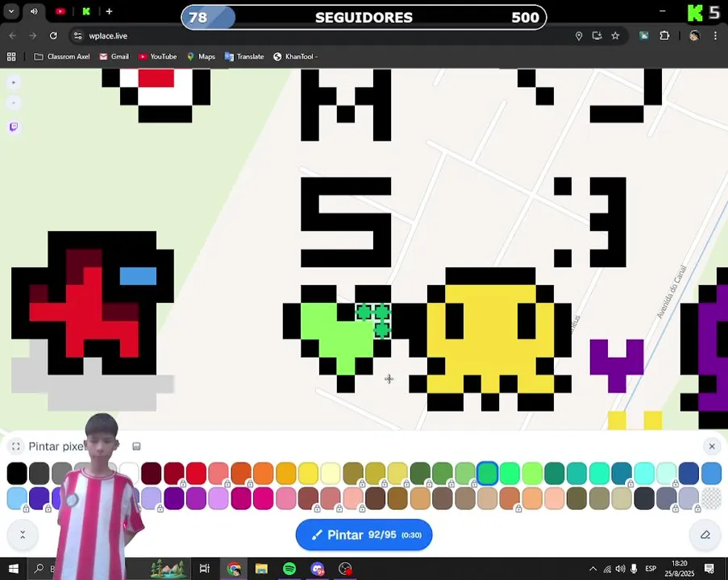Open the apps grid in bookmarks bar

pyautogui.click(x=11, y=56)
